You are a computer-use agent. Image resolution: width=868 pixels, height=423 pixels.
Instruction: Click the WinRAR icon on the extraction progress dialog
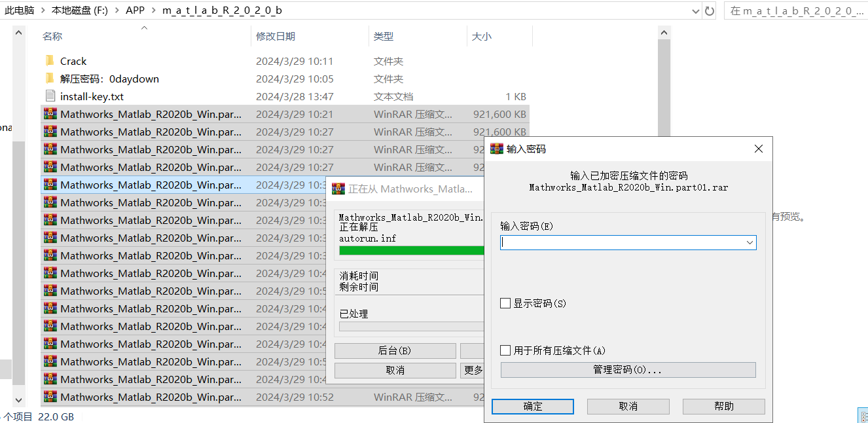337,188
